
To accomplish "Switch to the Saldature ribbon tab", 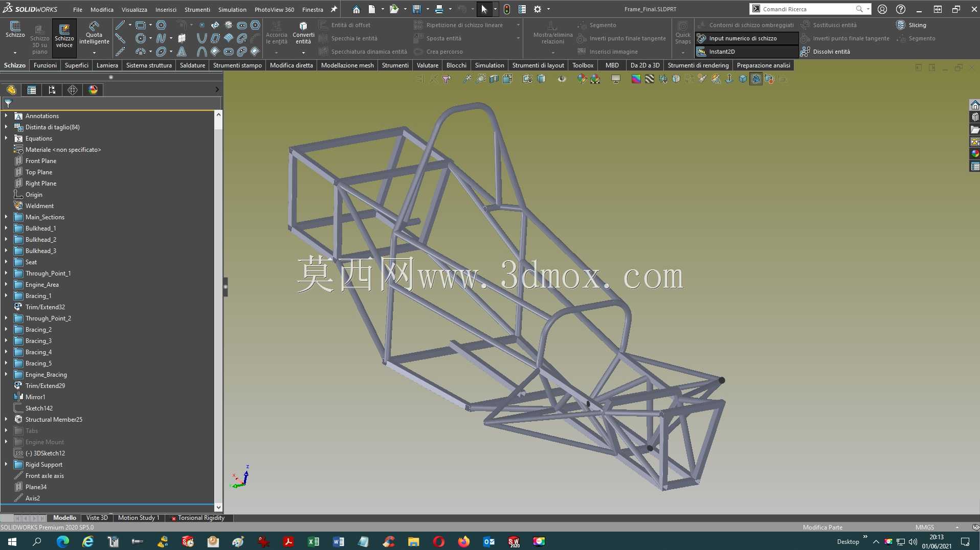I will click(192, 65).
